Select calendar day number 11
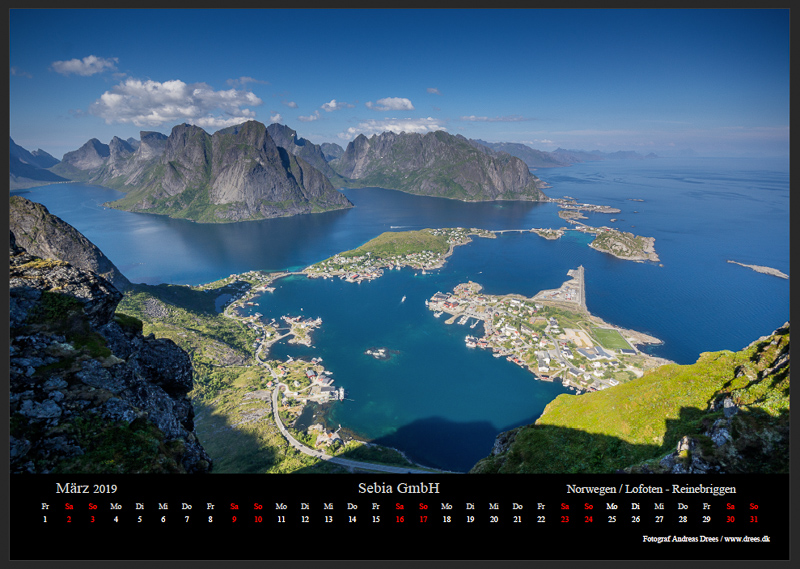Viewport: 800px width, 569px height. click(281, 519)
